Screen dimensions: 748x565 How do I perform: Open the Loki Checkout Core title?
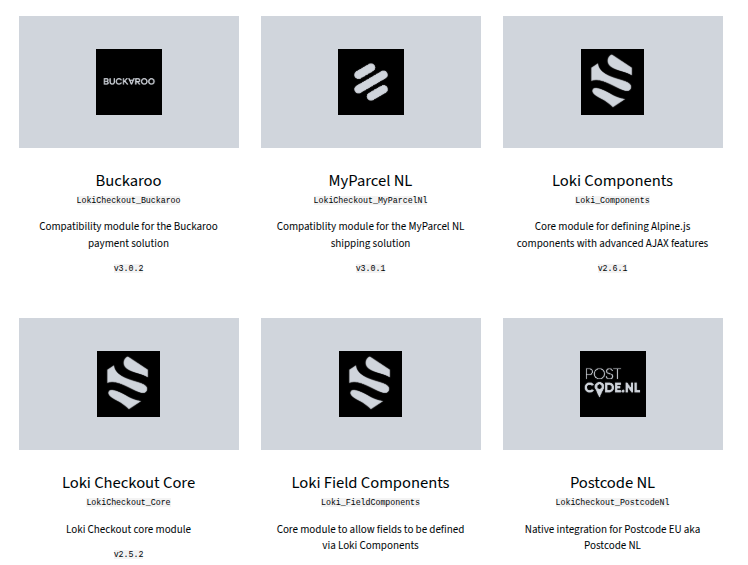coord(128,483)
